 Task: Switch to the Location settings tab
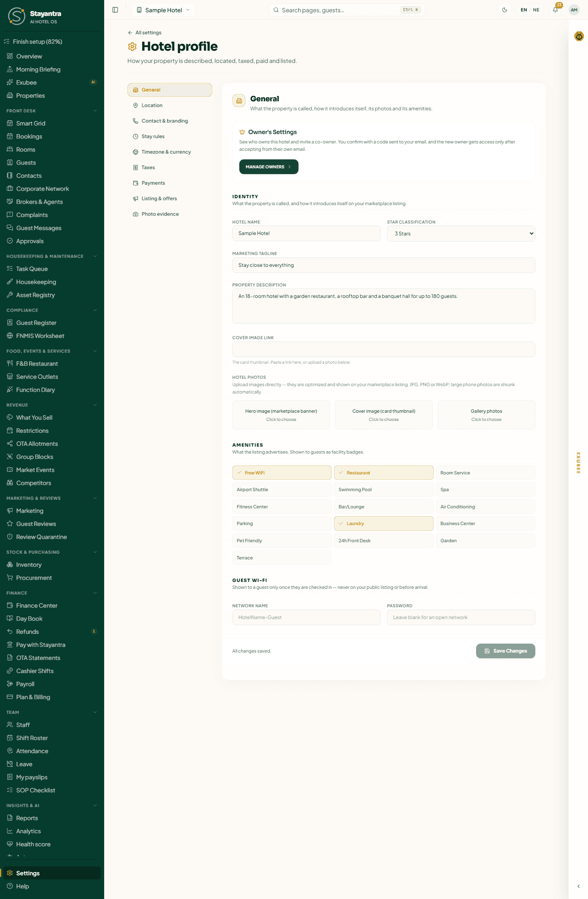coord(169,105)
